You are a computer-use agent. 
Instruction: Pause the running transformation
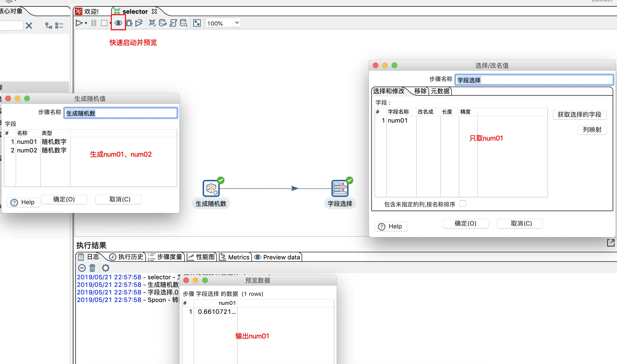point(94,23)
